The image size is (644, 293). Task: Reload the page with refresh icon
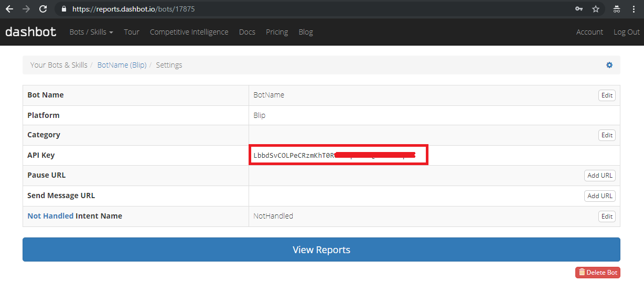point(43,9)
